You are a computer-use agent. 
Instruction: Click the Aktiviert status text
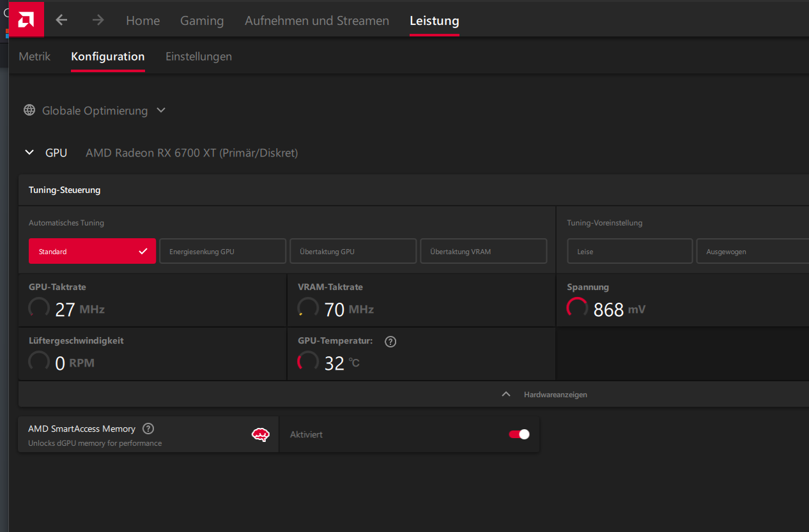[306, 434]
